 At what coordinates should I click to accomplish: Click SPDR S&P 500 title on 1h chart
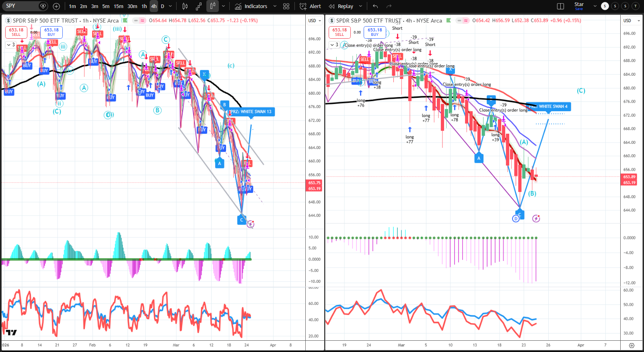click(45, 21)
